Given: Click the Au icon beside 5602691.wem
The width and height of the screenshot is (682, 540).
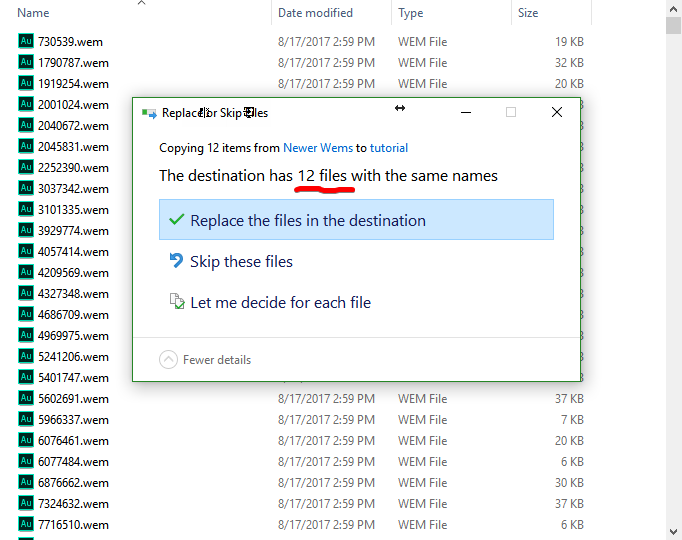Looking at the screenshot, I should click(x=26, y=399).
